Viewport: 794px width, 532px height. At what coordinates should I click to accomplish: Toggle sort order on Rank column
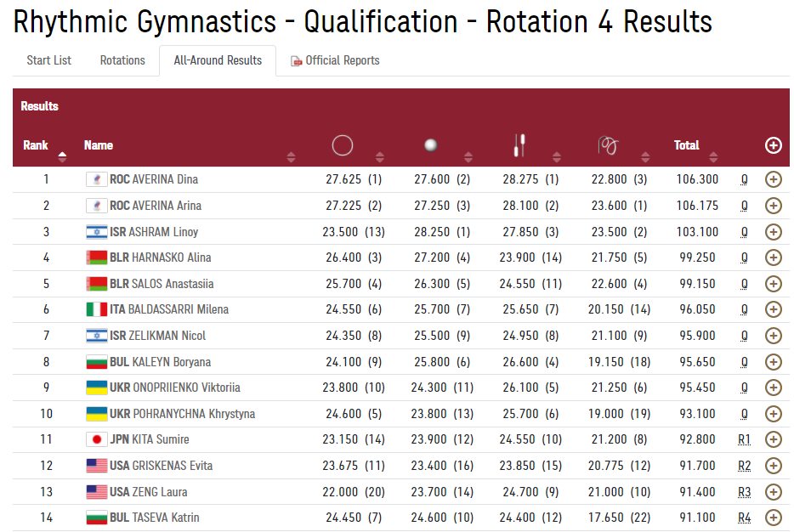(x=62, y=156)
